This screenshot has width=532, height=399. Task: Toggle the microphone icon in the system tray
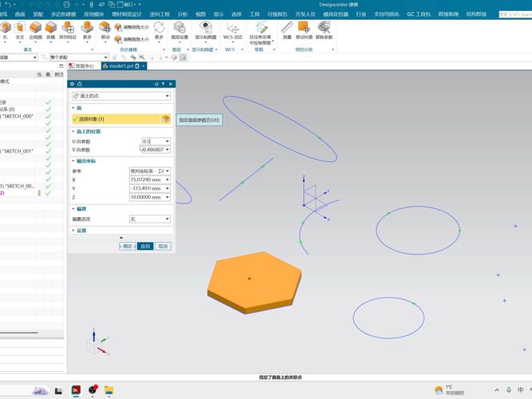508,390
